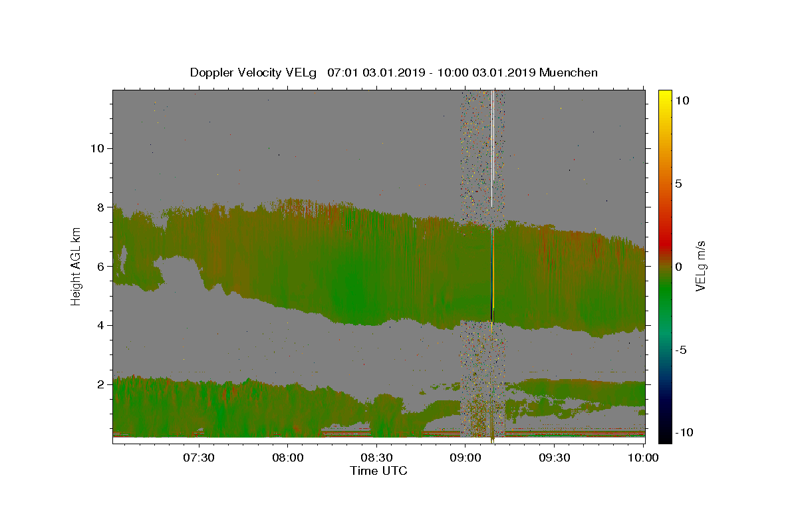
Task: Click the 08:00 time tick label
Action: 288,458
